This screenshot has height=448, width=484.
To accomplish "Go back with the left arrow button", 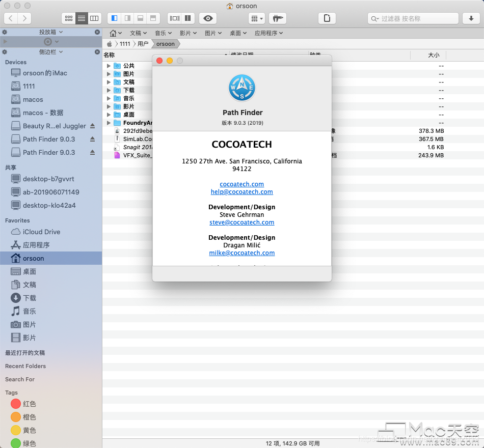I will tap(11, 18).
